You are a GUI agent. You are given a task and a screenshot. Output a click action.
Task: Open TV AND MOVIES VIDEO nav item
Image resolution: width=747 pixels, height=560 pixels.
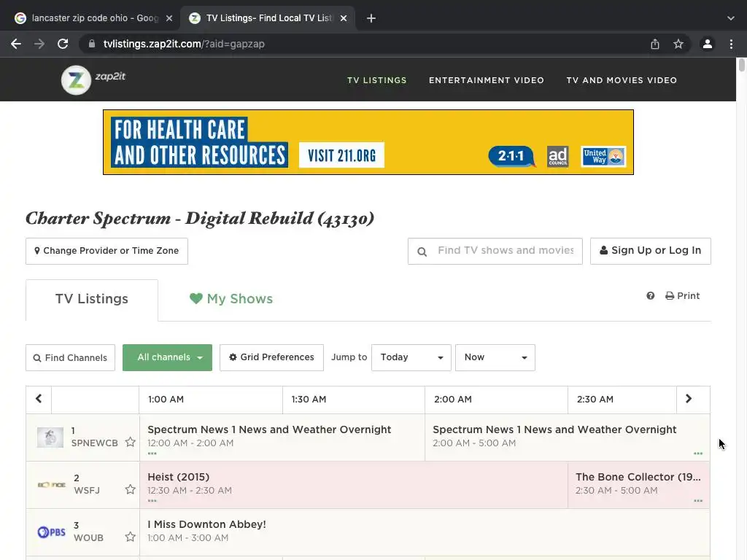(x=622, y=80)
